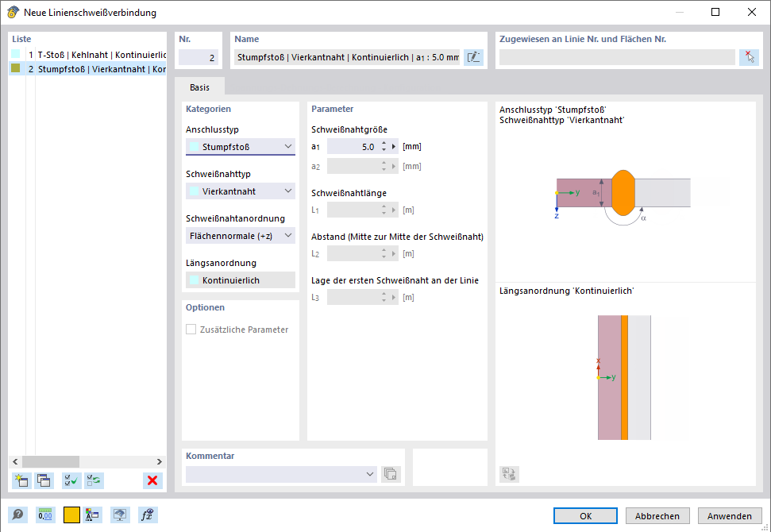Click the copy item icon below the list
The height and width of the screenshot is (532, 771).
(x=44, y=480)
